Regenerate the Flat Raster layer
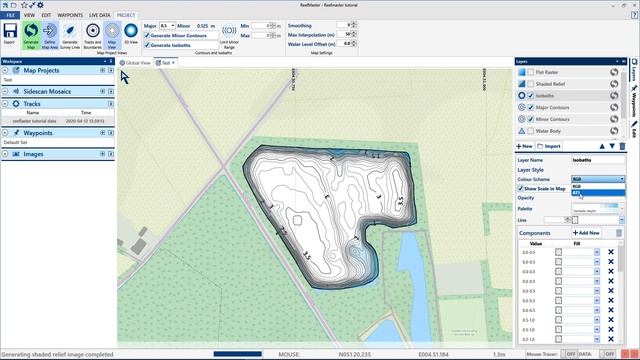The image size is (640, 360). point(614,72)
